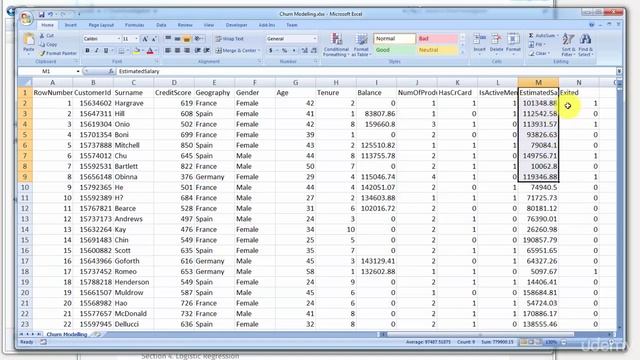Cut the selected cells
Screen dimensions: 640x360
[x=47, y=36]
